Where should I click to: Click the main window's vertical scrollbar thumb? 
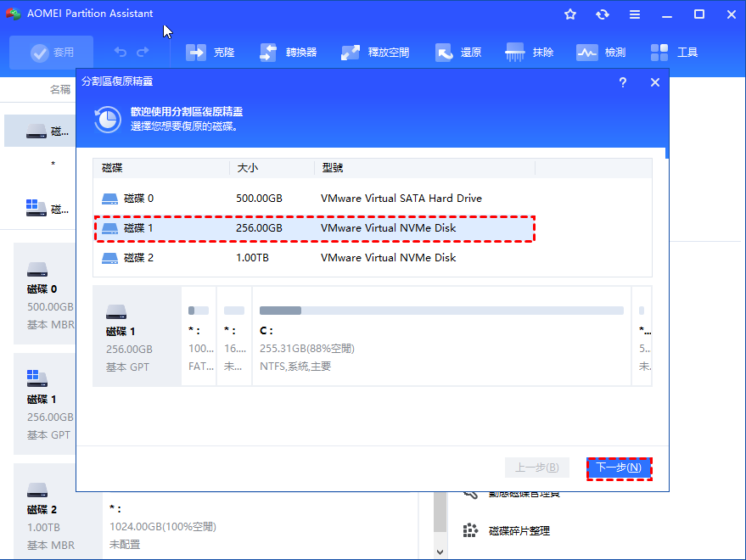point(440,512)
